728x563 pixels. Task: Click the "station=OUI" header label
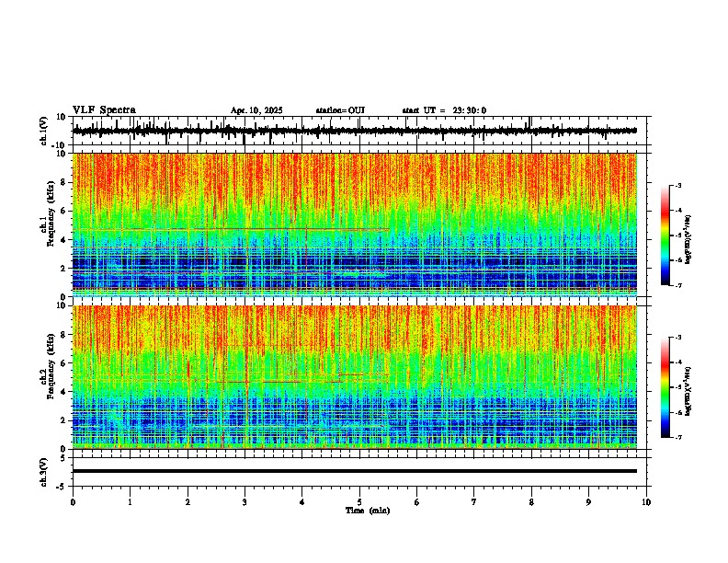[x=340, y=110]
